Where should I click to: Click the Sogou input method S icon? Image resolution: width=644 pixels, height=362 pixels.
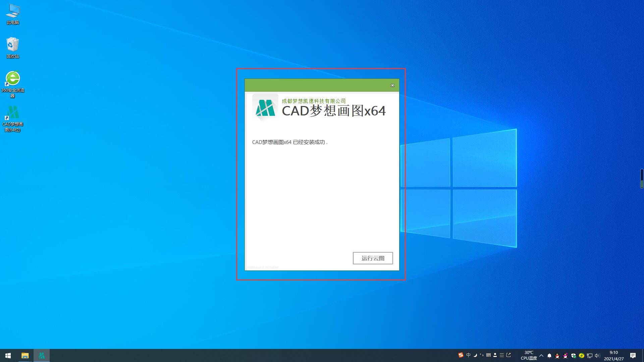(461, 355)
